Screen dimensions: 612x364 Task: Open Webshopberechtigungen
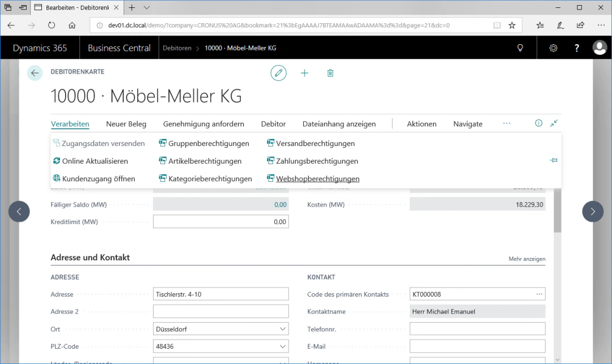pyautogui.click(x=313, y=179)
